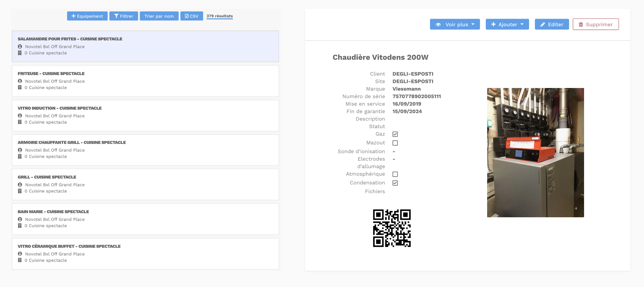Uncheck the Condensation checkbox
Viewport: 644px width, 287px height.
[395, 183]
